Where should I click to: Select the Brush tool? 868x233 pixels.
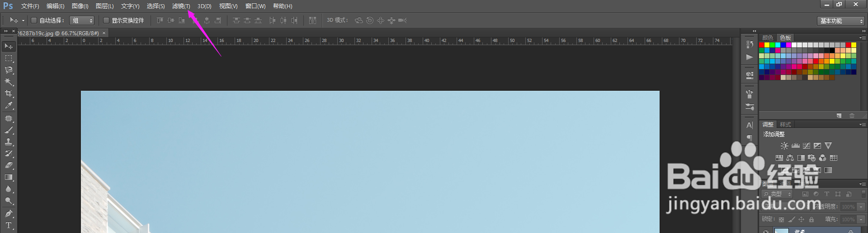9,130
